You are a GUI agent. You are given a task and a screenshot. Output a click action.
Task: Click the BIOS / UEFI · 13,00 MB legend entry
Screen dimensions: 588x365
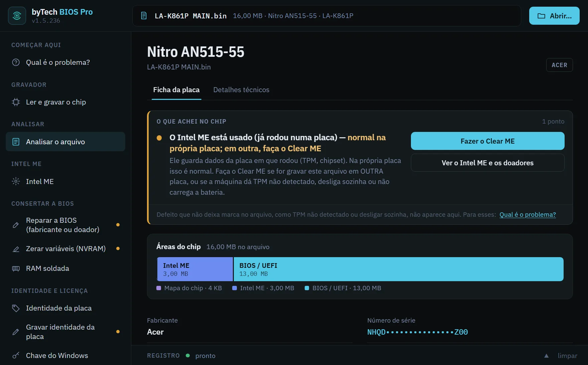[343, 288]
